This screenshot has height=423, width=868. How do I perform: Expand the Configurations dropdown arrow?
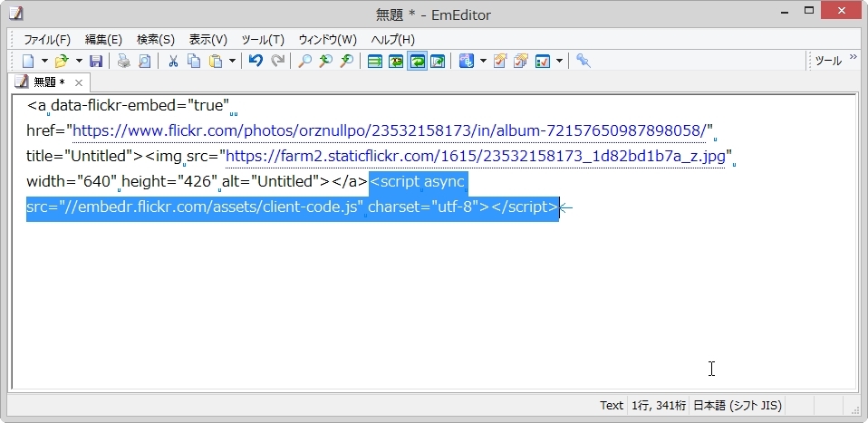(483, 61)
